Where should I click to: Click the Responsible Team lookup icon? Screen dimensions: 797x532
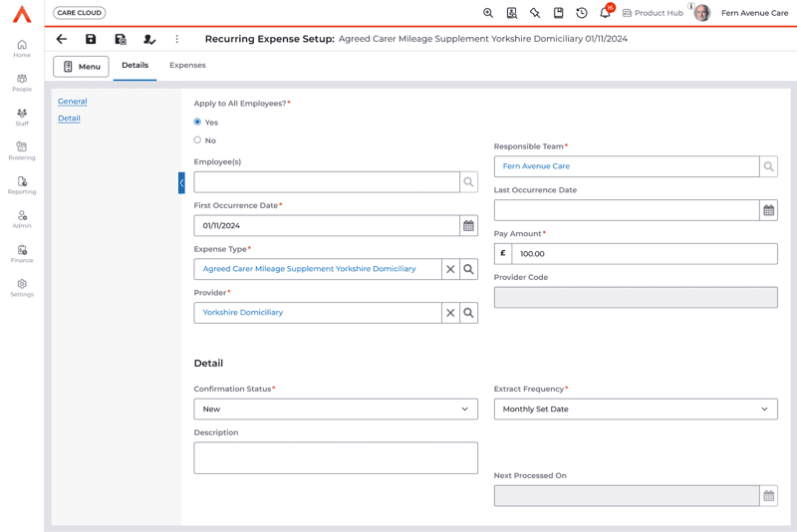(x=768, y=167)
